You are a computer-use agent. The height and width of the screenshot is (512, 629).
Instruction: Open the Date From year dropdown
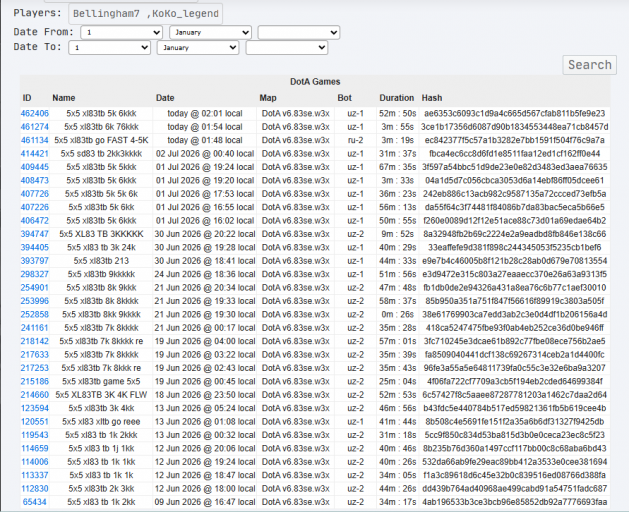299,33
